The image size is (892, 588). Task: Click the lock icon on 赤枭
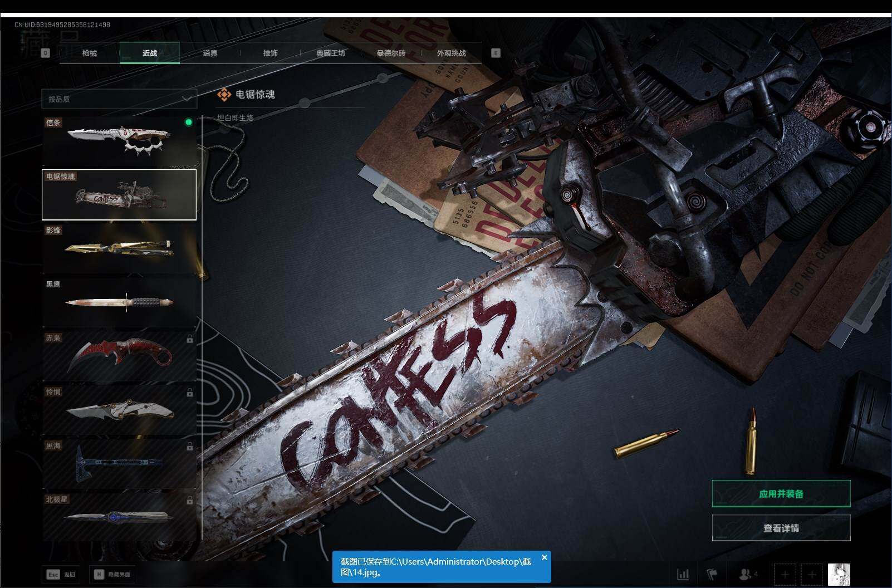click(x=190, y=339)
